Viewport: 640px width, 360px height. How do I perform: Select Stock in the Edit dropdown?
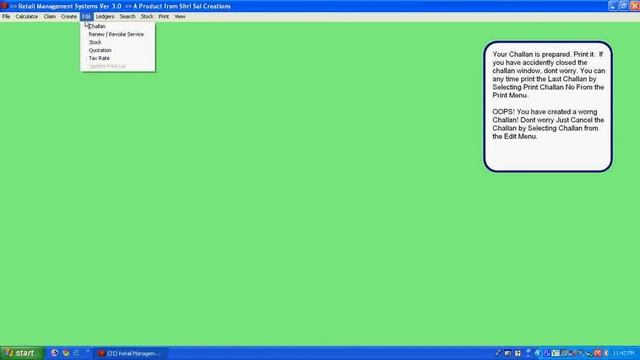118,42
